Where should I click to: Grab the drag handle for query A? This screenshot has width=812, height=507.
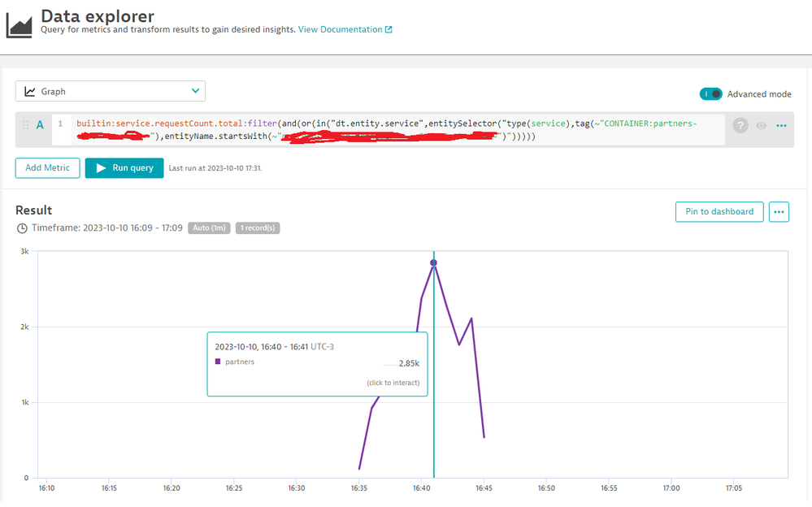25,125
